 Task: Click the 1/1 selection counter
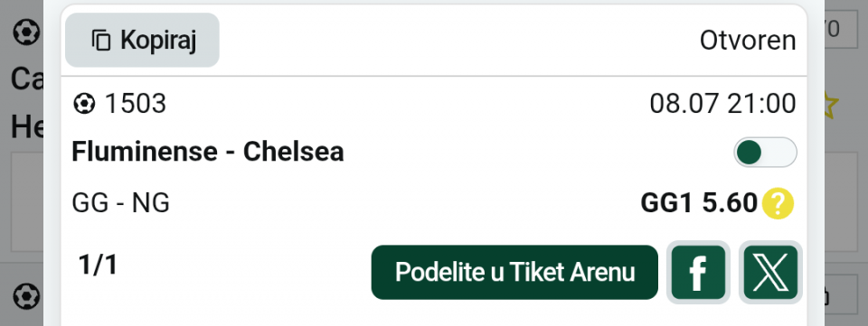click(98, 265)
